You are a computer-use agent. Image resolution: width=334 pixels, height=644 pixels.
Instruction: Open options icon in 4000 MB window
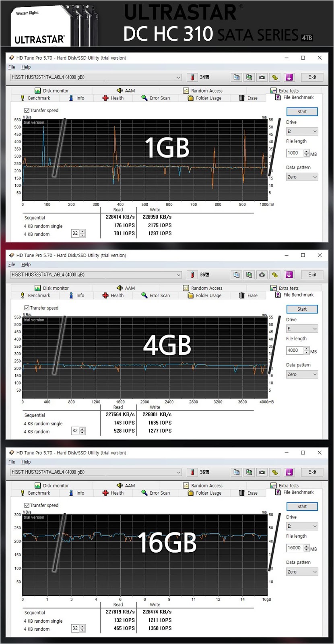point(275,275)
